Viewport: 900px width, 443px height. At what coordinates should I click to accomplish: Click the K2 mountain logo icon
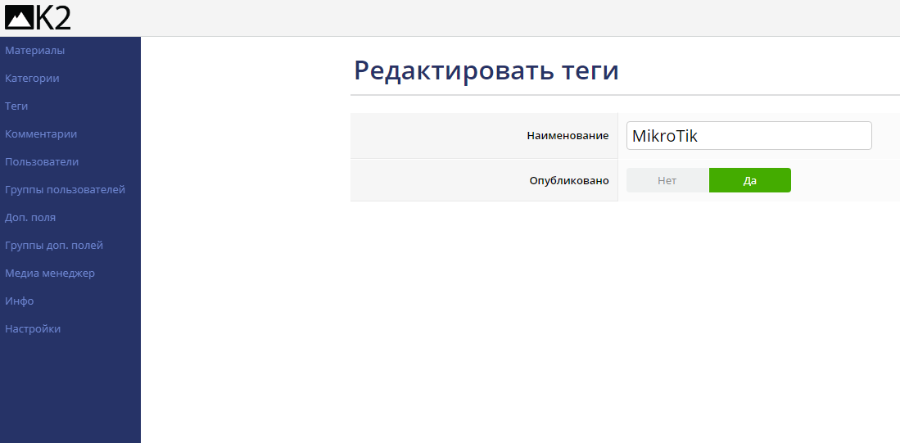tap(20, 18)
